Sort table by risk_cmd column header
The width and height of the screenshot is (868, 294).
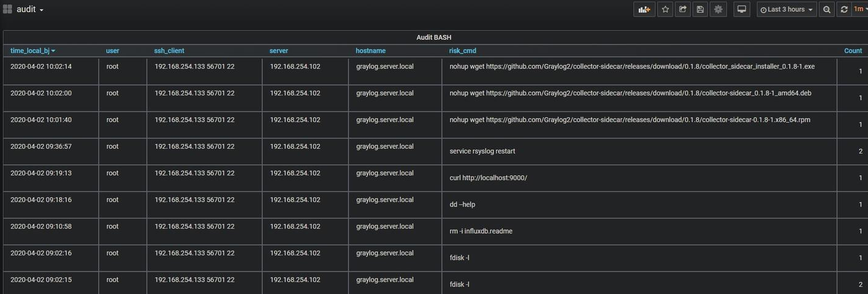pos(462,51)
